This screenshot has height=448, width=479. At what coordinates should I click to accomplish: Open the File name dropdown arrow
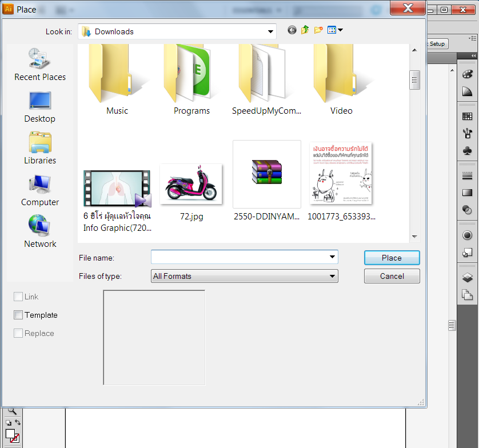(x=332, y=257)
